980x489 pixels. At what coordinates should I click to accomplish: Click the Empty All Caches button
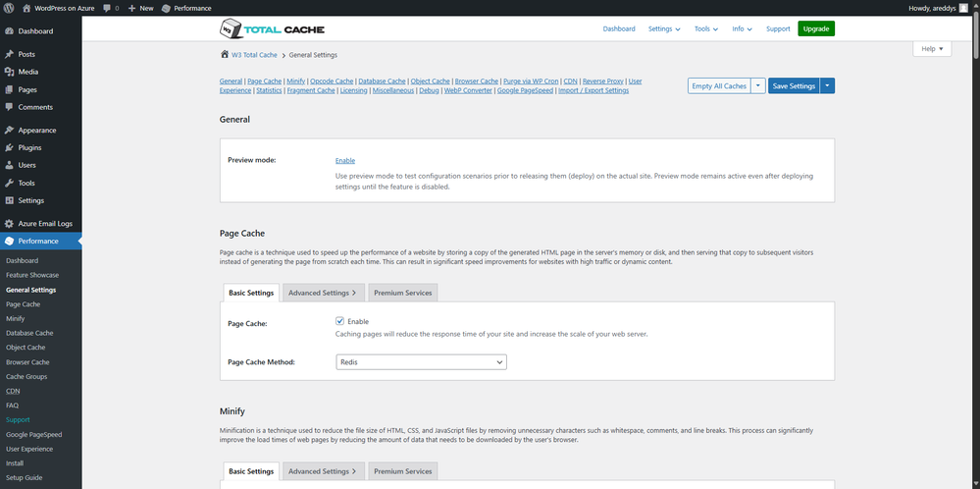tap(719, 85)
